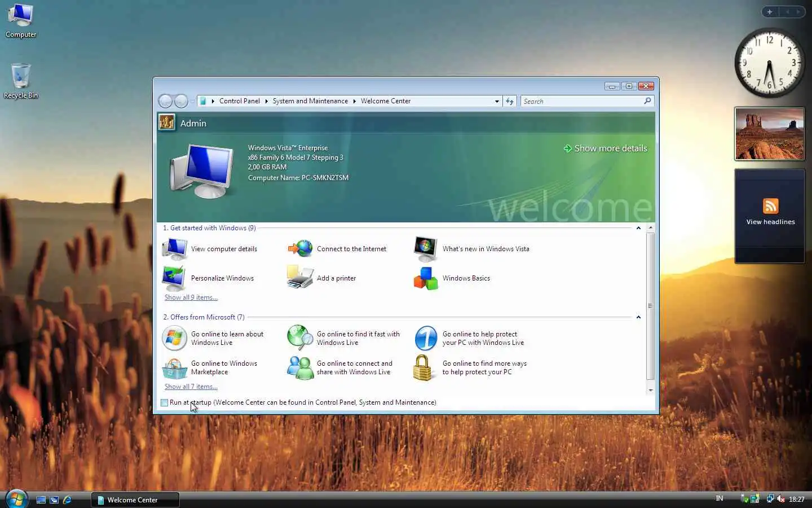Click the scrollbar down arrow in Welcome Center
812x508 pixels.
(650, 390)
